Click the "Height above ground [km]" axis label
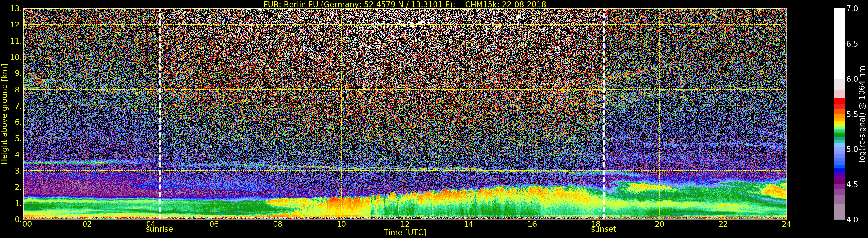868x238 pixels. pos(4,114)
